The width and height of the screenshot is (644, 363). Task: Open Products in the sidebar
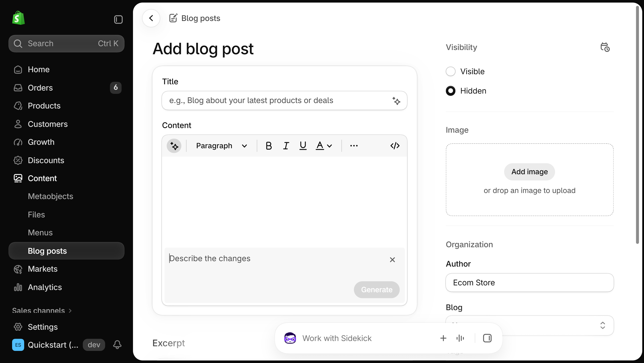(x=66, y=106)
